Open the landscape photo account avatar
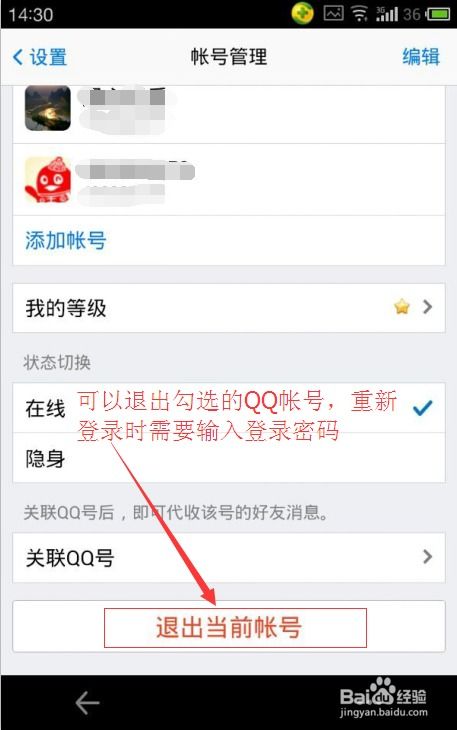The width and height of the screenshot is (457, 730). point(47,108)
